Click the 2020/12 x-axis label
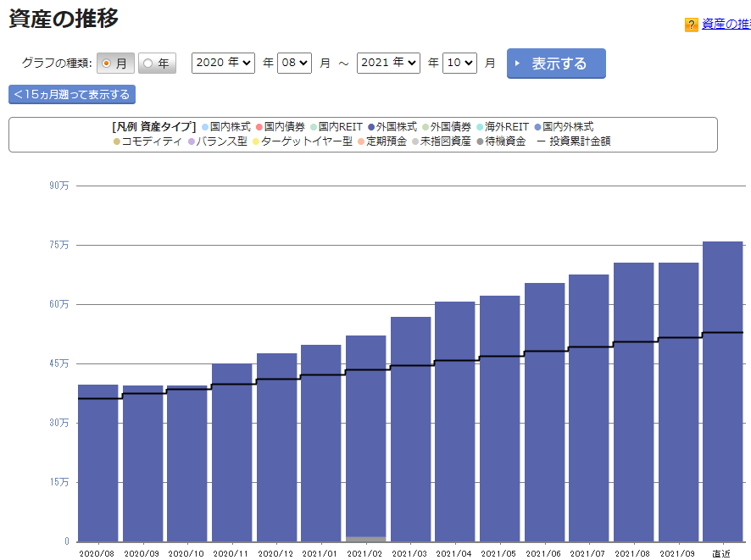751x560 pixels. [275, 554]
